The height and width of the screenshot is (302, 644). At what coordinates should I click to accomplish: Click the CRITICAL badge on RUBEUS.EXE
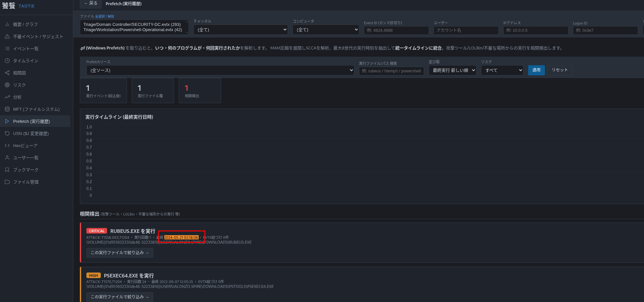pyautogui.click(x=97, y=231)
